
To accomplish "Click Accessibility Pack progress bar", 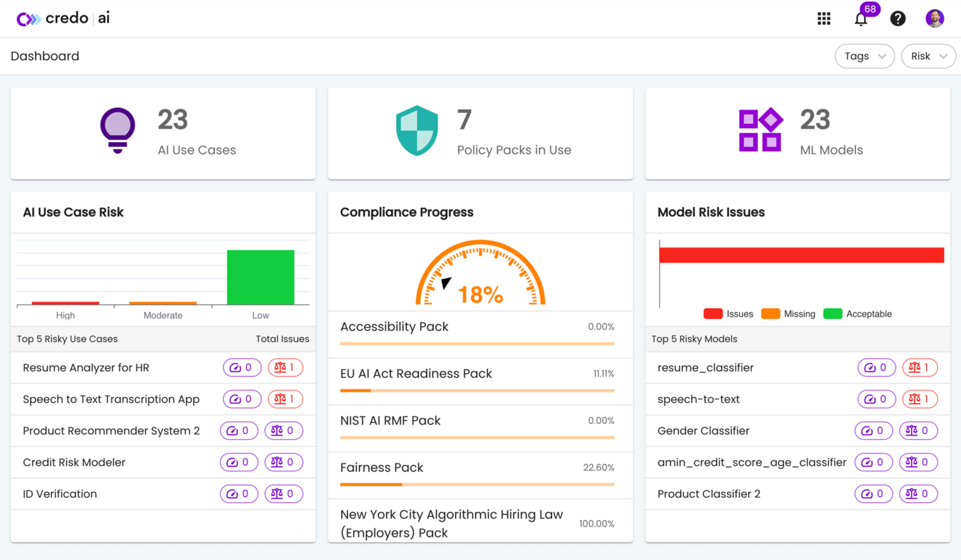I will [x=477, y=344].
